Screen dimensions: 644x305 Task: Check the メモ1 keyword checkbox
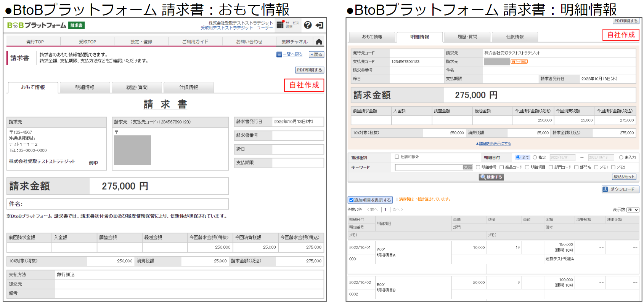click(596, 167)
